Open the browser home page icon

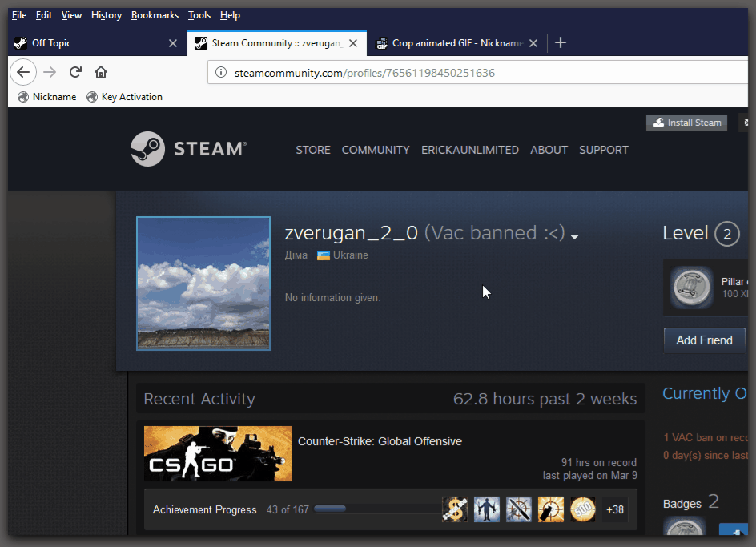pos(101,72)
